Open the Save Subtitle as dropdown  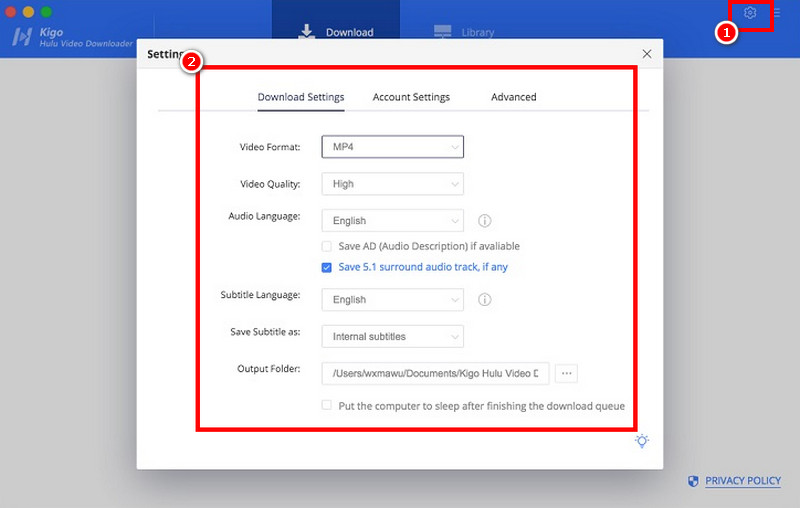tap(392, 337)
